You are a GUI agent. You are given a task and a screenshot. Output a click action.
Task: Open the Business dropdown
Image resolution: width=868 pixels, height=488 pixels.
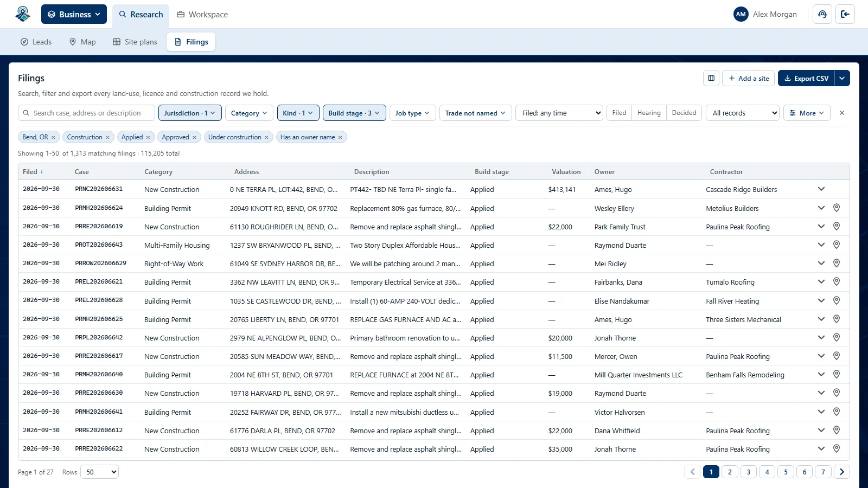[74, 14]
